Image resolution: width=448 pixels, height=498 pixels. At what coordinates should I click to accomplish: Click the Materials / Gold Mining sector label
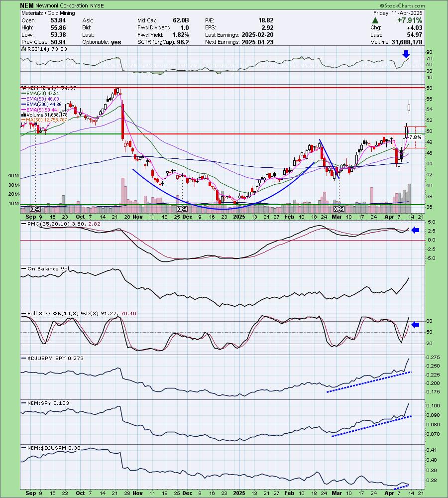48,13
